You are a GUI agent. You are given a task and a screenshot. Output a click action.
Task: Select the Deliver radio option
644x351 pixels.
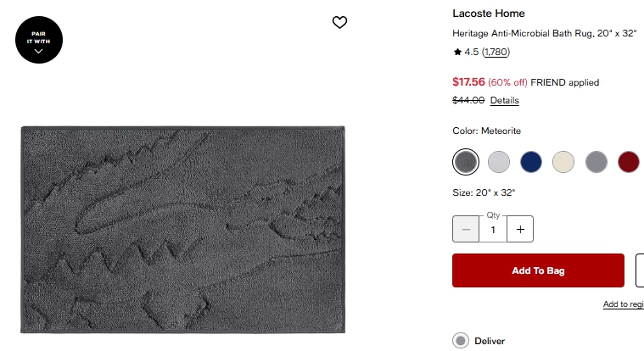(461, 341)
